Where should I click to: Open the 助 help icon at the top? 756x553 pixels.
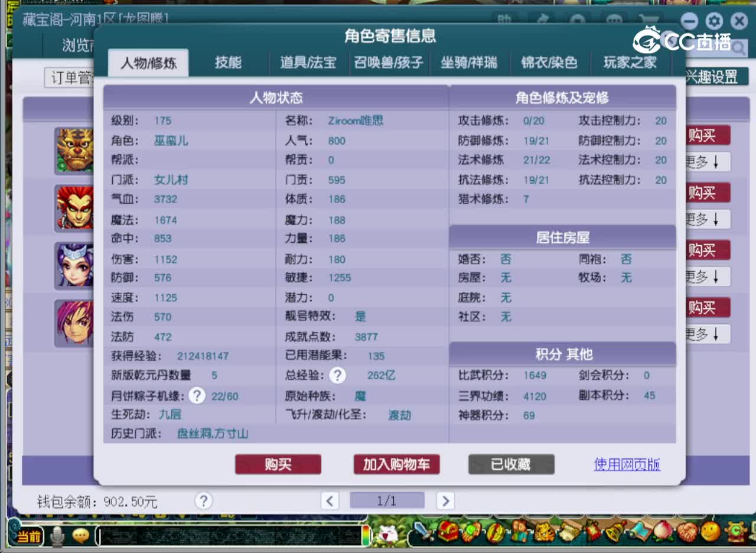coord(503,18)
